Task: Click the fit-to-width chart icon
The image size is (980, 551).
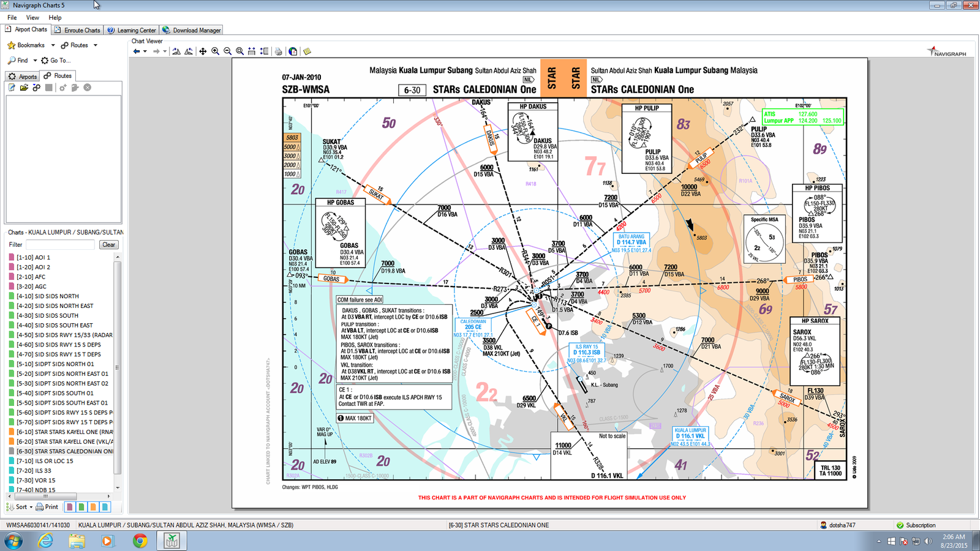Action: pyautogui.click(x=252, y=51)
